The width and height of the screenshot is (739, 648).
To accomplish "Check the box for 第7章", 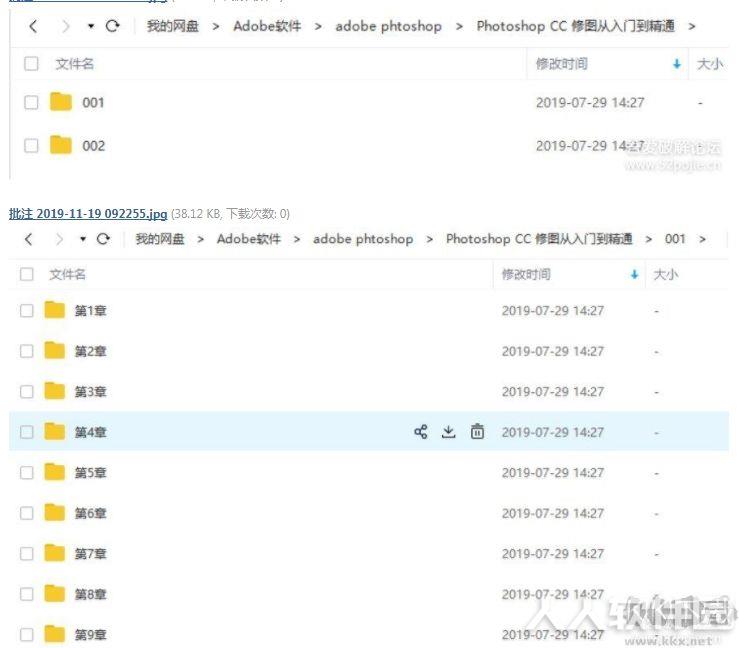I will point(27,554).
